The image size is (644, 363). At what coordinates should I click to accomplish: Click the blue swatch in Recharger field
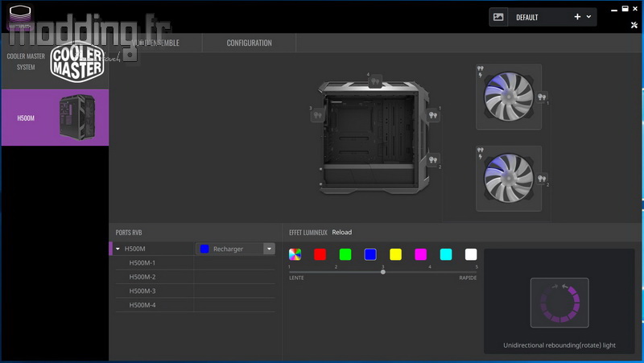tap(204, 249)
